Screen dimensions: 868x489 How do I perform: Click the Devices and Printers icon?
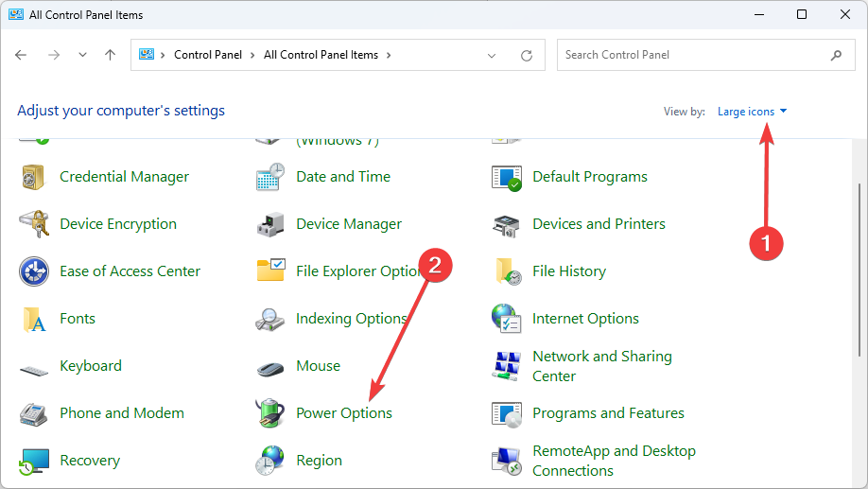pos(507,225)
